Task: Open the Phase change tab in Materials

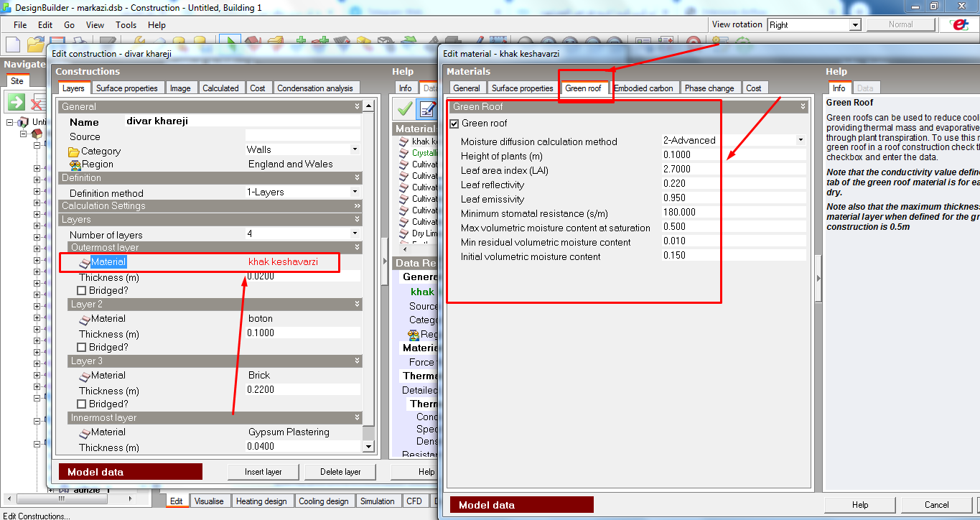Action: click(x=709, y=88)
